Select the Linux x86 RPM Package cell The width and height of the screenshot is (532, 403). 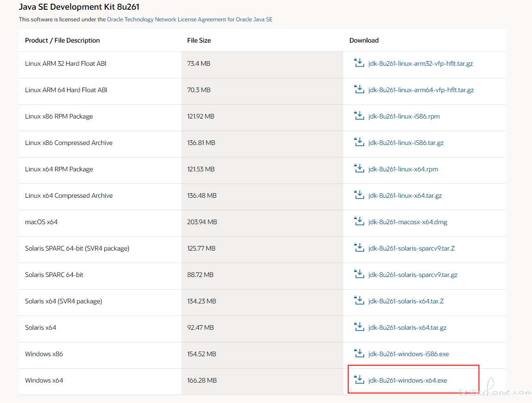(x=100, y=118)
